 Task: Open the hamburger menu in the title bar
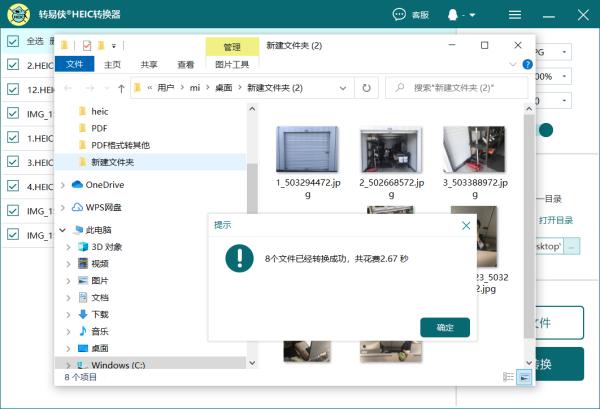click(x=515, y=15)
